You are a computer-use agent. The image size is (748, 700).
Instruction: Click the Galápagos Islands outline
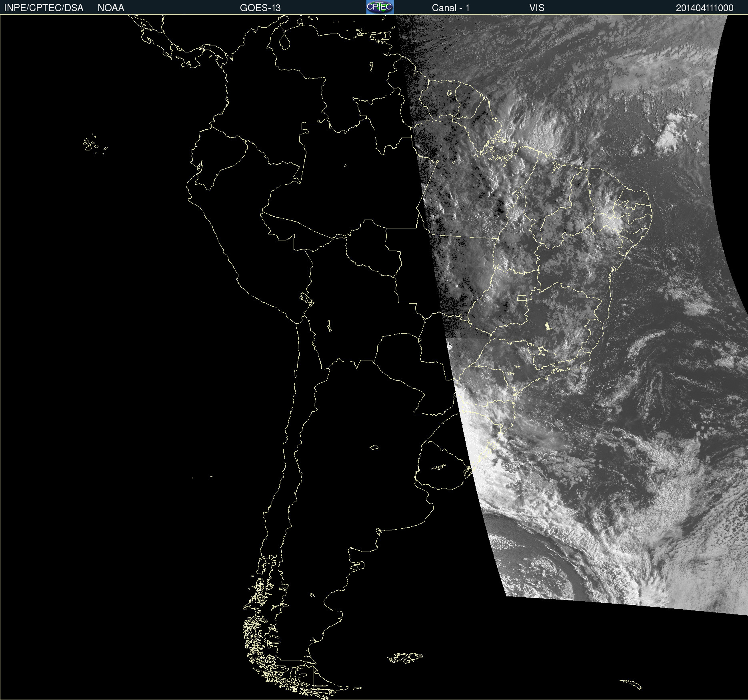91,145
